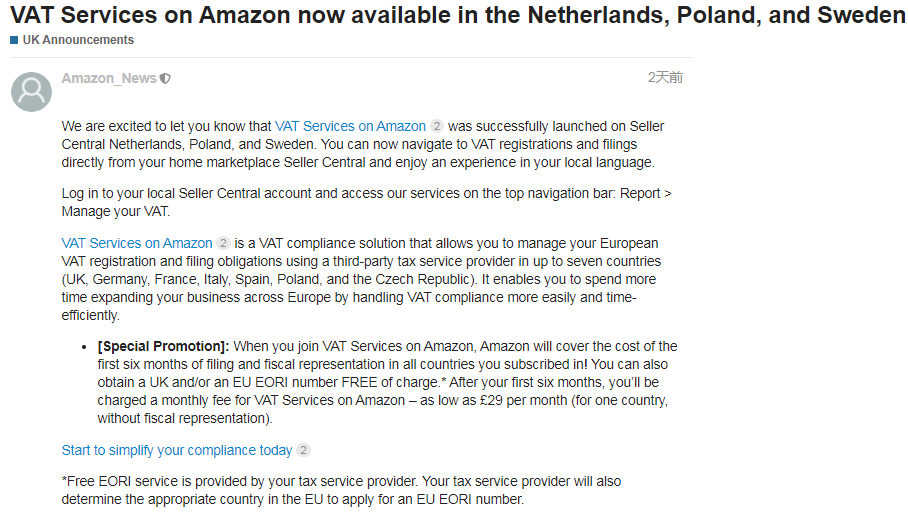Follow the VAT Services on Amazon link starting third paragraph
This screenshot has width=908, height=516.
pyautogui.click(x=137, y=243)
